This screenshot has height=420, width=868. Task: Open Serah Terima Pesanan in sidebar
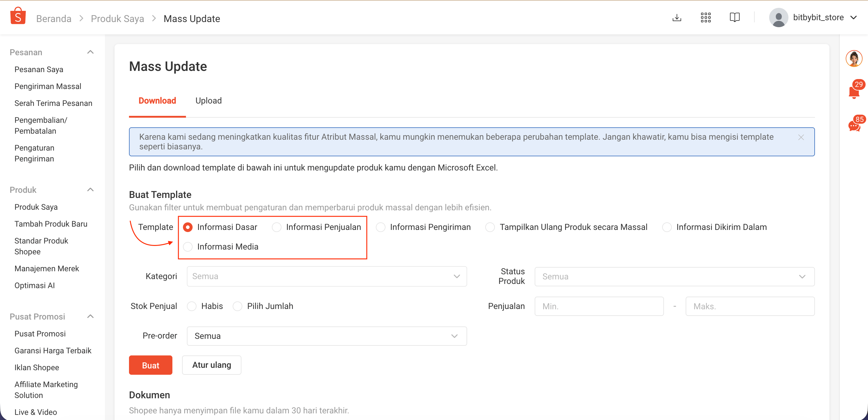coord(53,103)
